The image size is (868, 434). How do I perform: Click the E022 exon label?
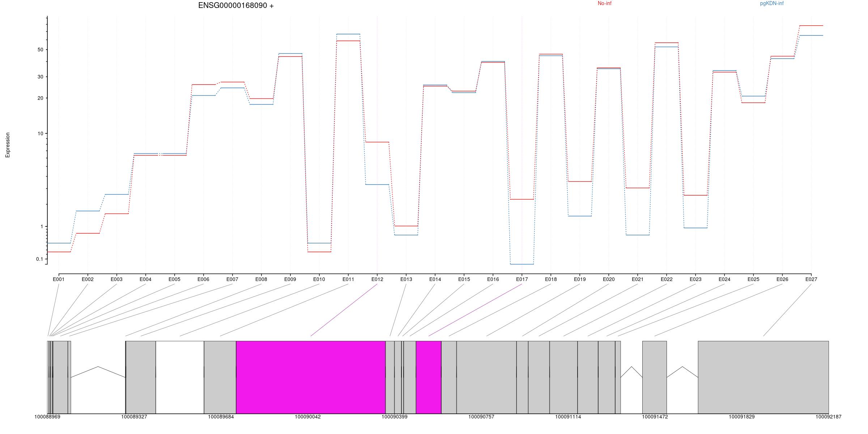(x=667, y=279)
